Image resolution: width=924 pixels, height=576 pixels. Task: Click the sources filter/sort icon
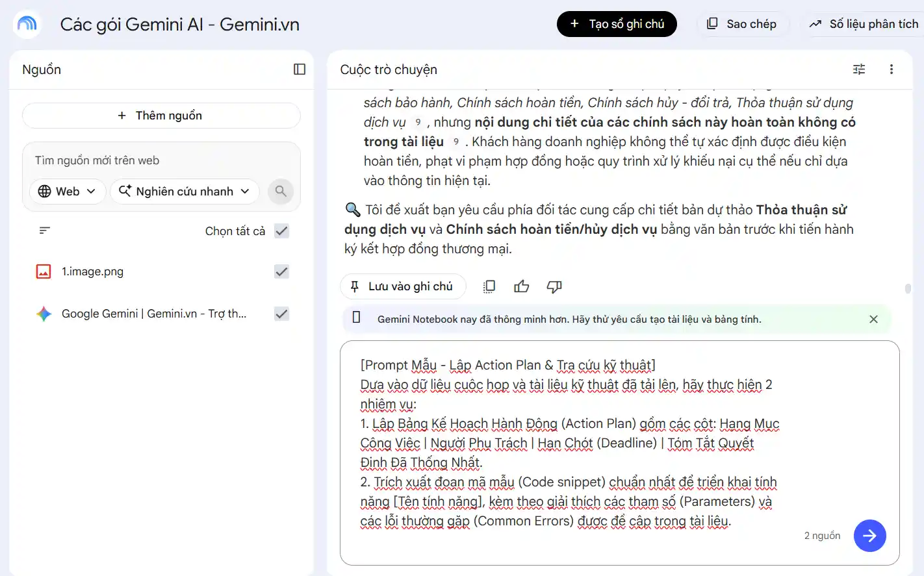click(x=45, y=231)
